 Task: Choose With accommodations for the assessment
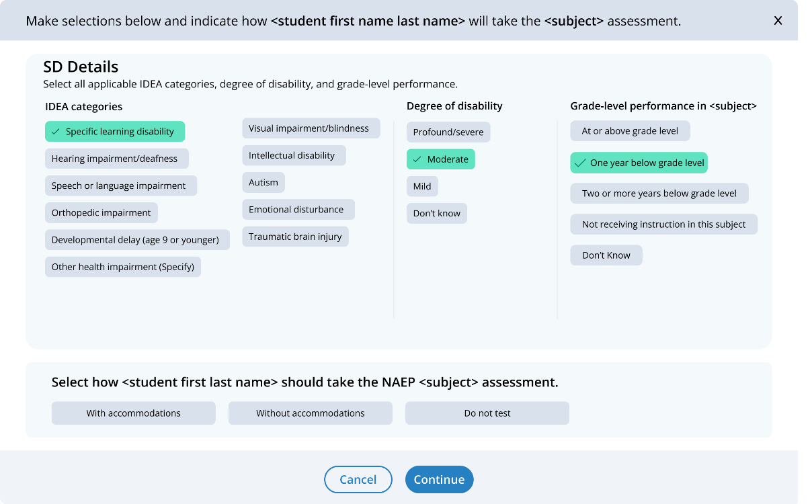[x=134, y=413]
